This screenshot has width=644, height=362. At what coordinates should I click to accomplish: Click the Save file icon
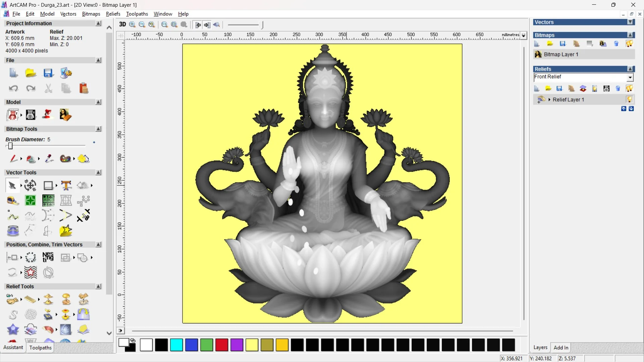[48, 73]
